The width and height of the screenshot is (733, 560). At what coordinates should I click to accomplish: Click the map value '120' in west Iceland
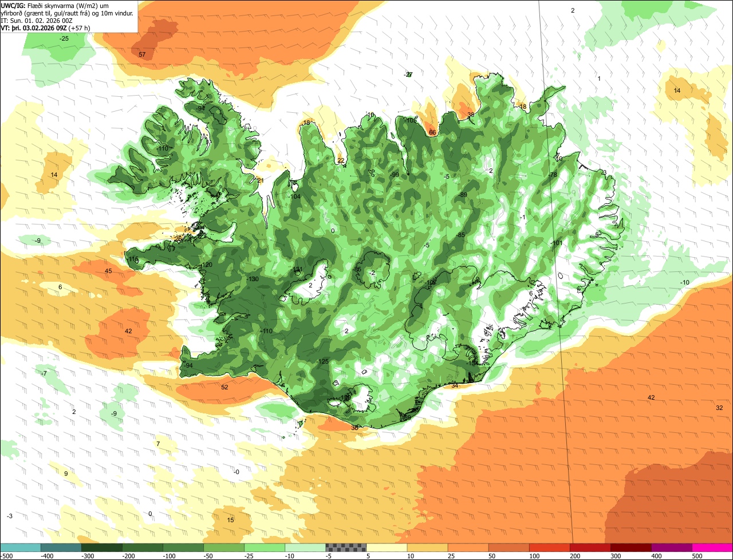[207, 265]
